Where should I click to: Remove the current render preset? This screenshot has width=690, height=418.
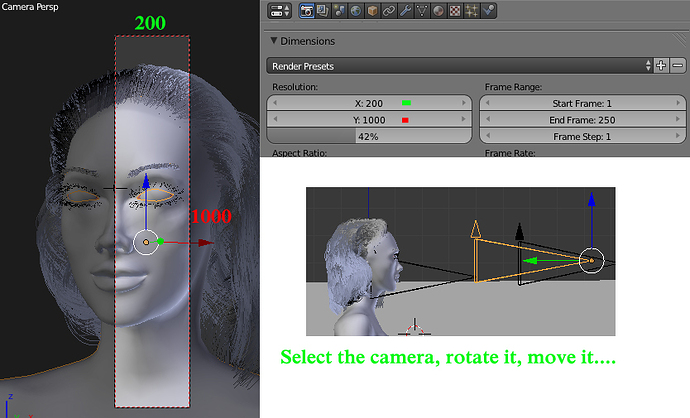[678, 66]
